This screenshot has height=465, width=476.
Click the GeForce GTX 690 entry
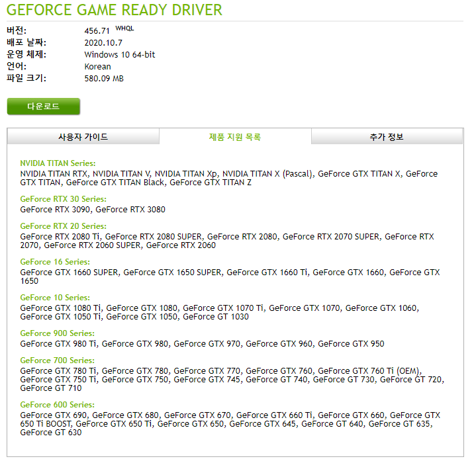click(x=53, y=415)
